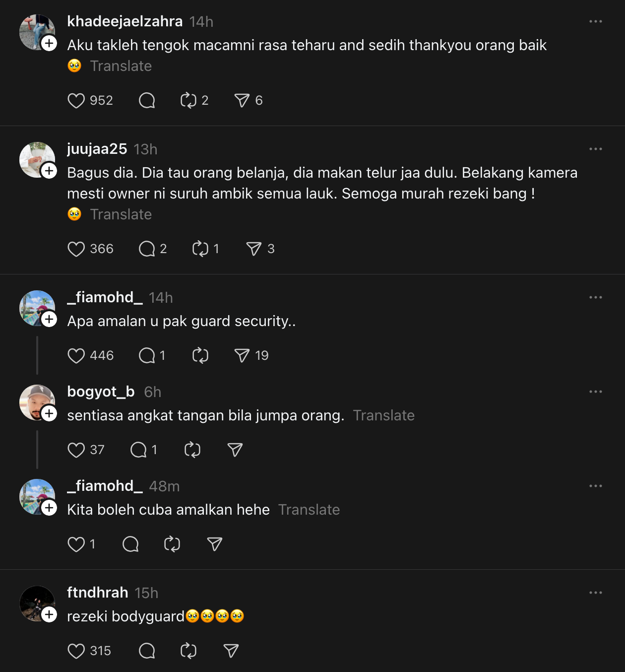625x672 pixels.
Task: Open juujaa25's profile from username
Action: [x=97, y=149]
